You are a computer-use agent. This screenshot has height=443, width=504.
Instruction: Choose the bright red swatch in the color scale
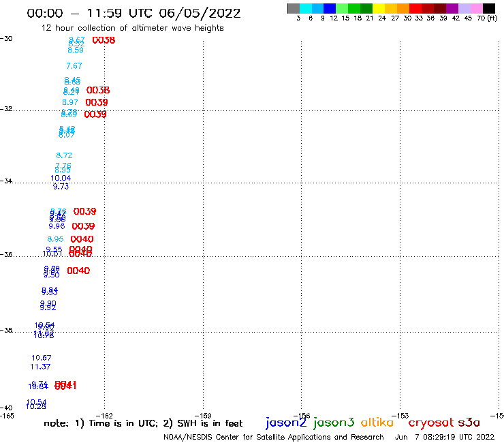[x=415, y=8]
